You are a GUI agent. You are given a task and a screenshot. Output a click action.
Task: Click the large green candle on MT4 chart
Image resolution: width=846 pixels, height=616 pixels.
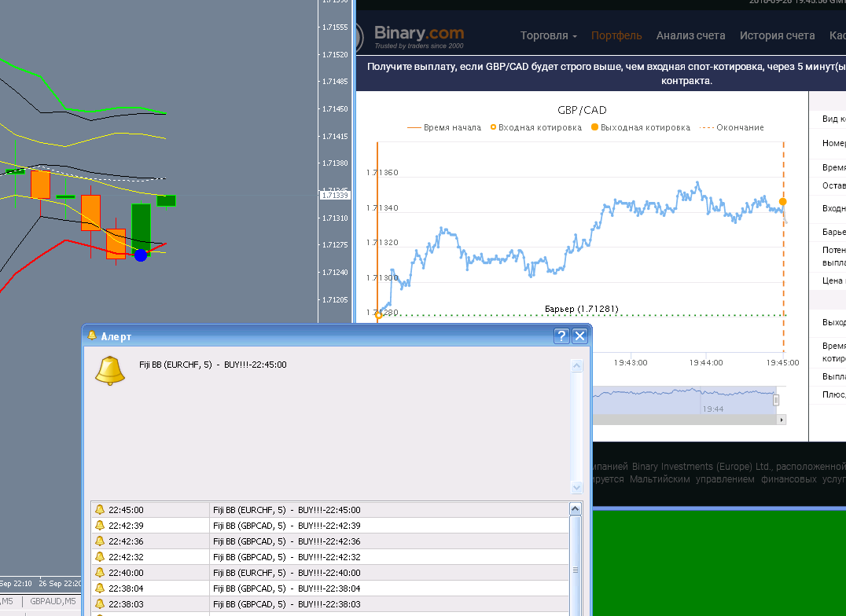(141, 228)
